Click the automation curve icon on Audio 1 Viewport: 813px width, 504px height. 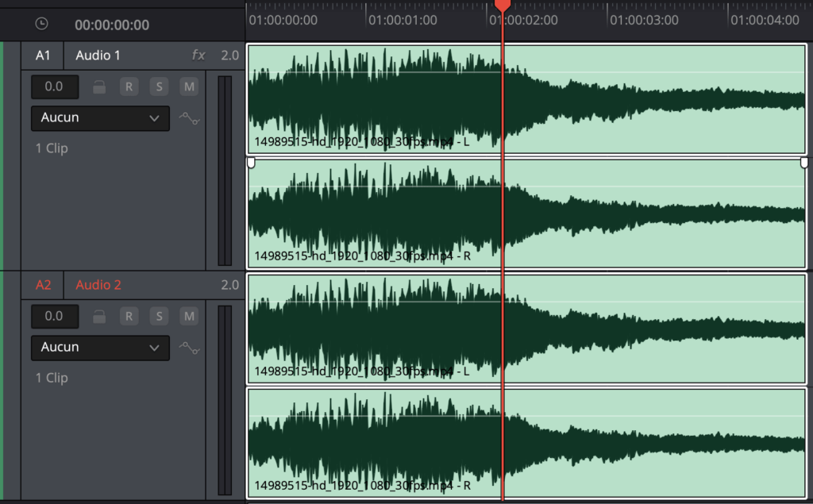[x=189, y=119]
